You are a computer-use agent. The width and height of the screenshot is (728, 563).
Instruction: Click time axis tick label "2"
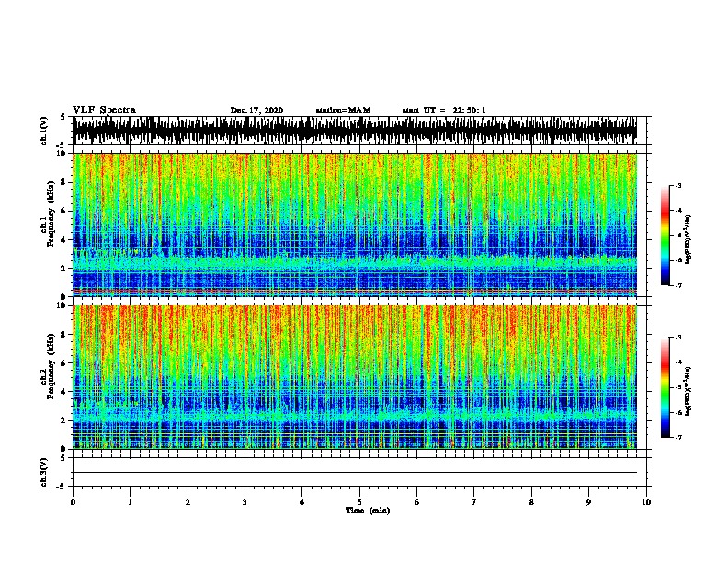click(188, 502)
